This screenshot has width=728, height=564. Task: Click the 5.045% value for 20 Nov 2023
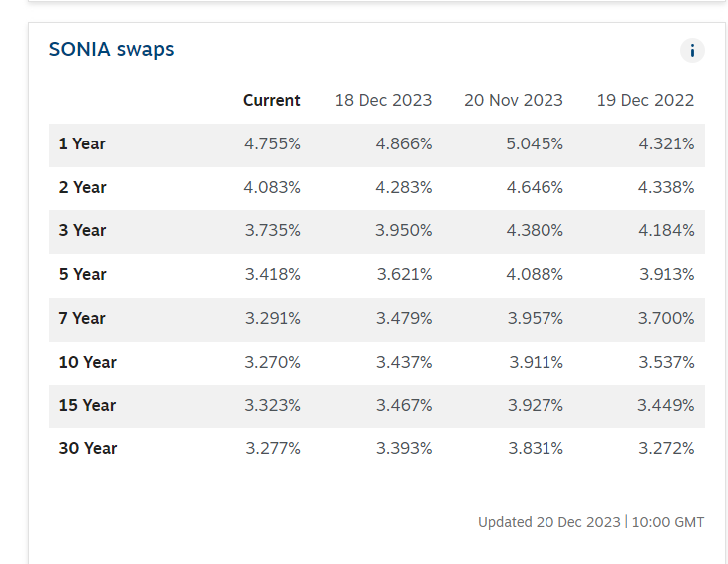tap(535, 143)
